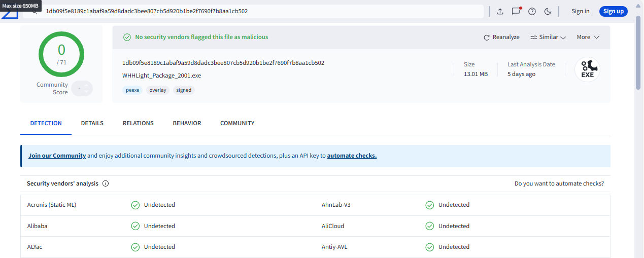Click the peexe tag chip
Image resolution: width=644 pixels, height=258 pixels.
click(132, 90)
